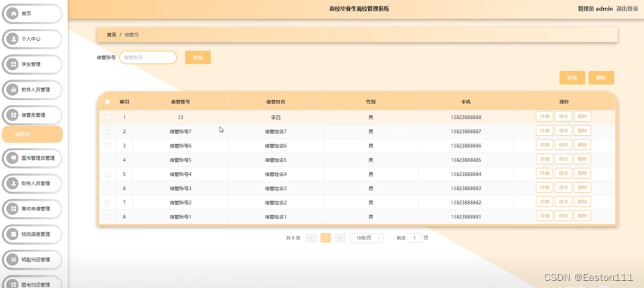Go to next page with right arrow

[340, 238]
